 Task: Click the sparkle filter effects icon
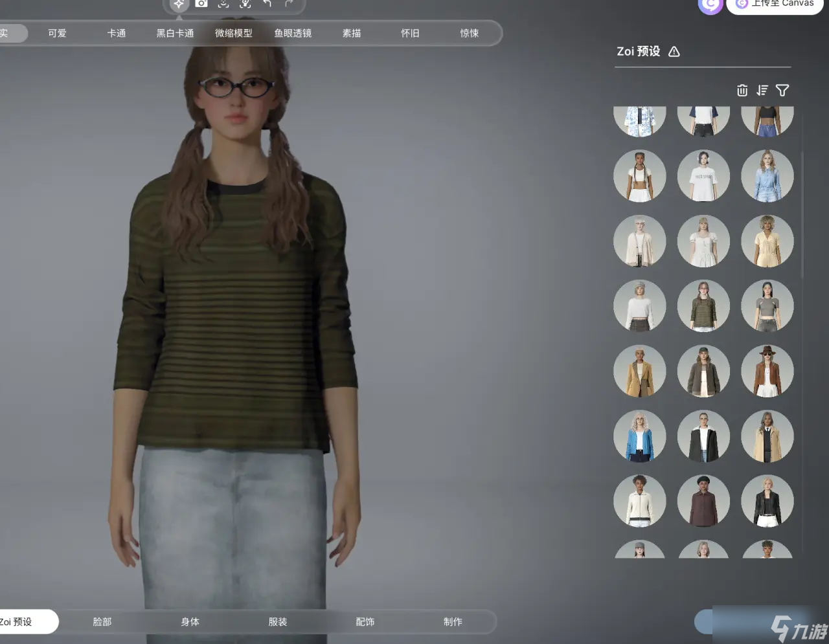pos(179,4)
